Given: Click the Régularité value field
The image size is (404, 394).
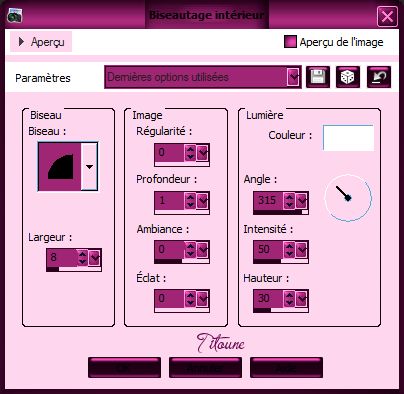Looking at the screenshot, I should click(x=169, y=153).
